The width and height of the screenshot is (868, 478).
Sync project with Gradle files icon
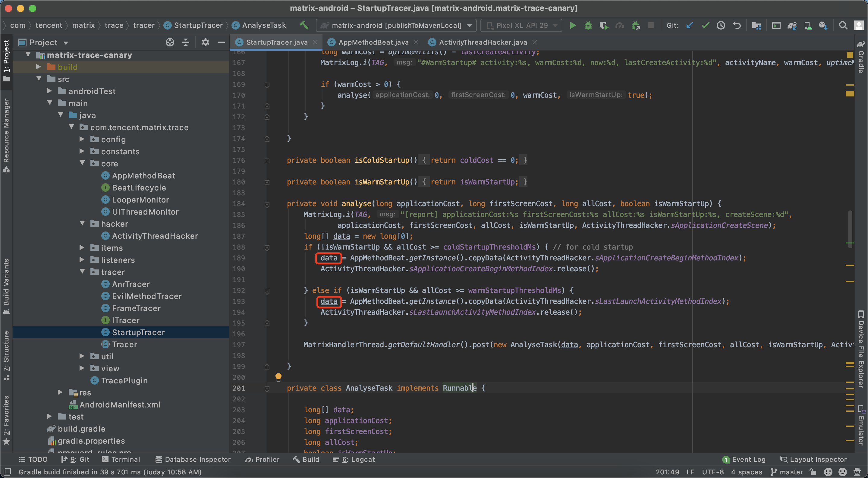[792, 25]
